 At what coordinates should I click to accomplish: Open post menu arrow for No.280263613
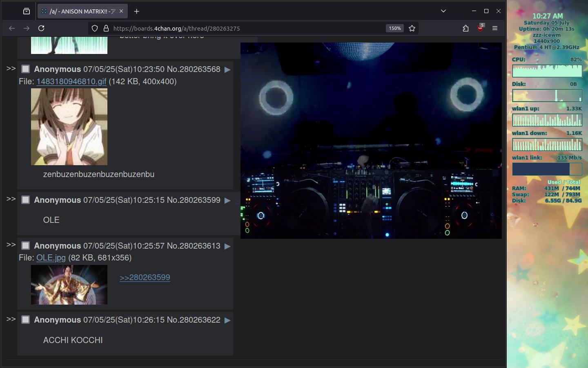pos(227,246)
